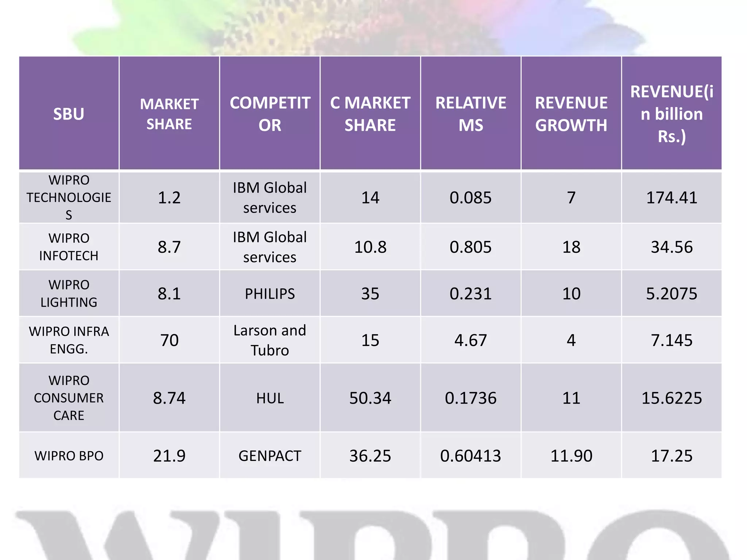
Task: Click relative MS value 0.805
Action: [471, 247]
